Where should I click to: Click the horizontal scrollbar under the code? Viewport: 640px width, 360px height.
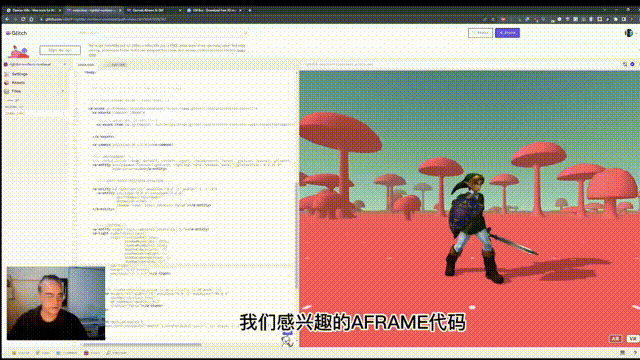pos(143,345)
